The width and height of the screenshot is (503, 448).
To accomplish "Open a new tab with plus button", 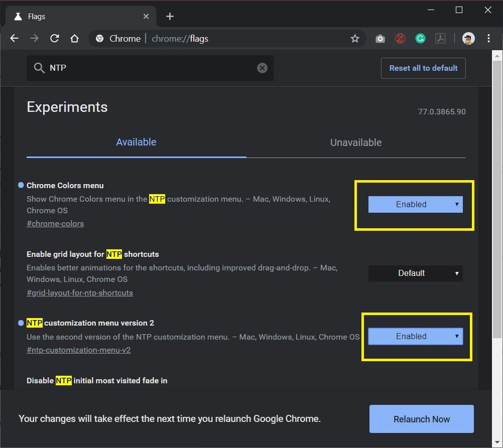I will coord(170,17).
